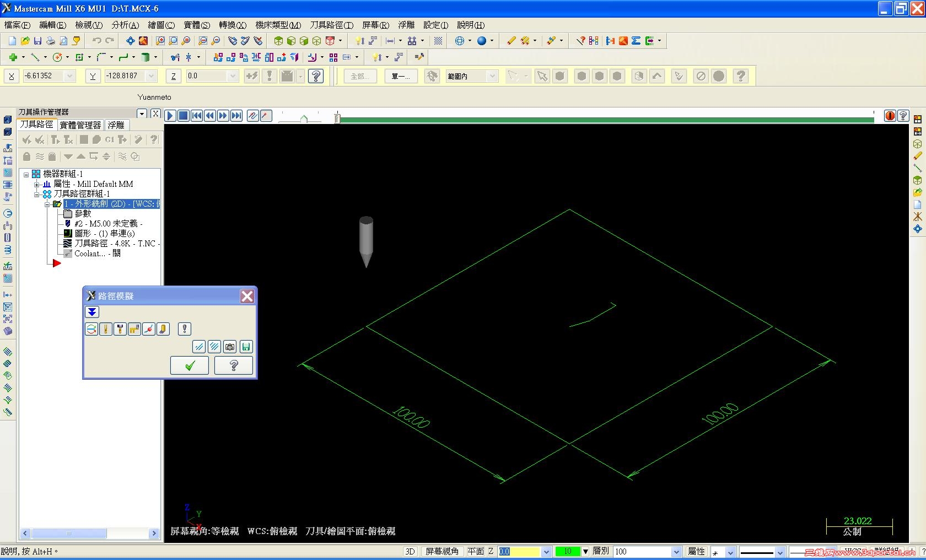Click the 屏幕視角 status bar button
Screen dimensions: 926x560
pyautogui.click(x=442, y=552)
